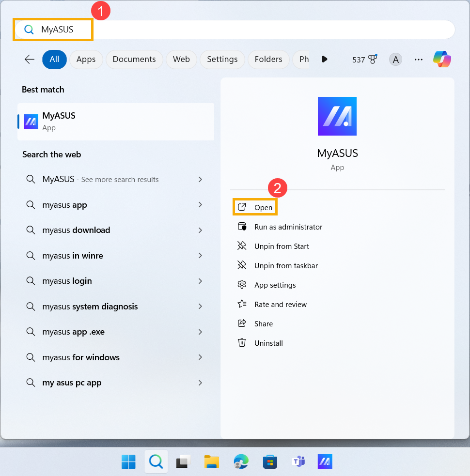Image resolution: width=470 pixels, height=476 pixels.
Task: Click the search box containing MyASUS
Action: 235,30
